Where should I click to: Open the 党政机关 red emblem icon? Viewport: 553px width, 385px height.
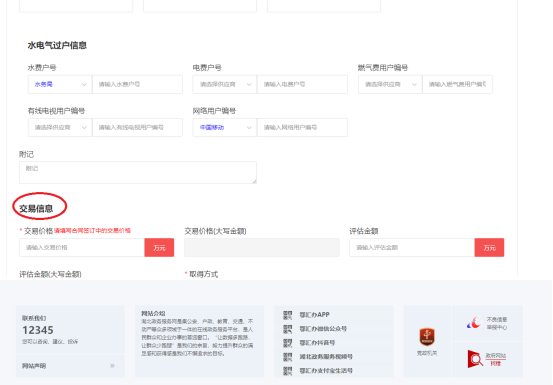pos(427,337)
